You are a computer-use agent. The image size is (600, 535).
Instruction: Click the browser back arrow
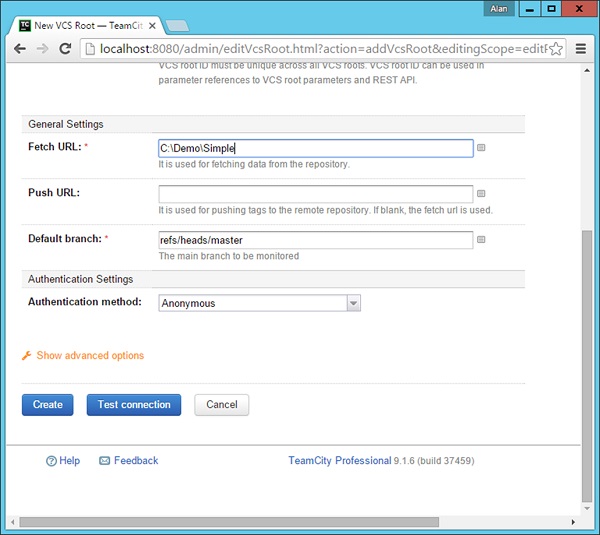20,48
